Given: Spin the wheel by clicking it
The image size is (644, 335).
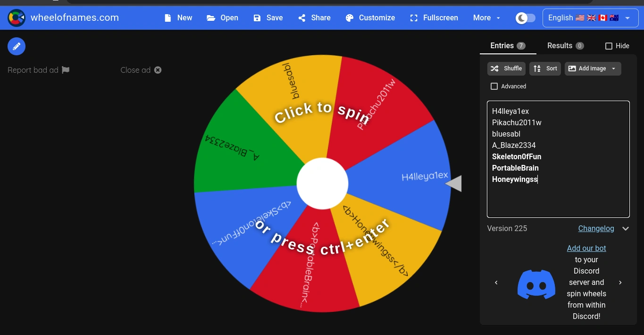Looking at the screenshot, I should click(x=322, y=183).
